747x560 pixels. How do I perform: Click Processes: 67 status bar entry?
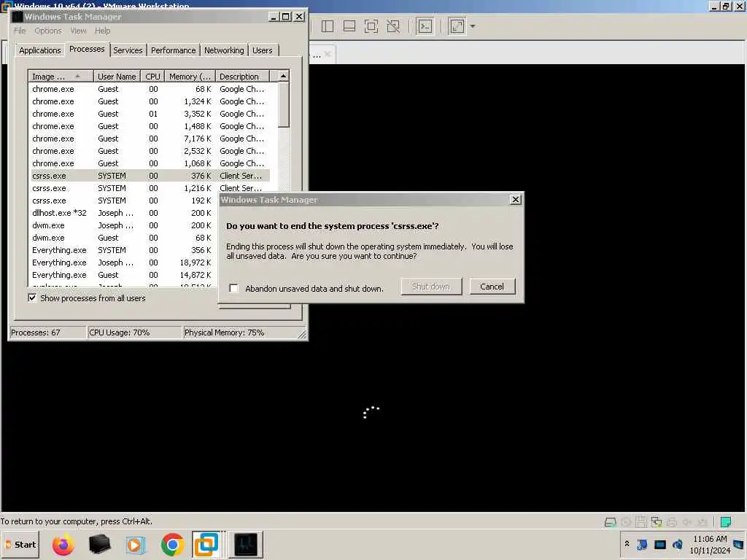pos(47,332)
